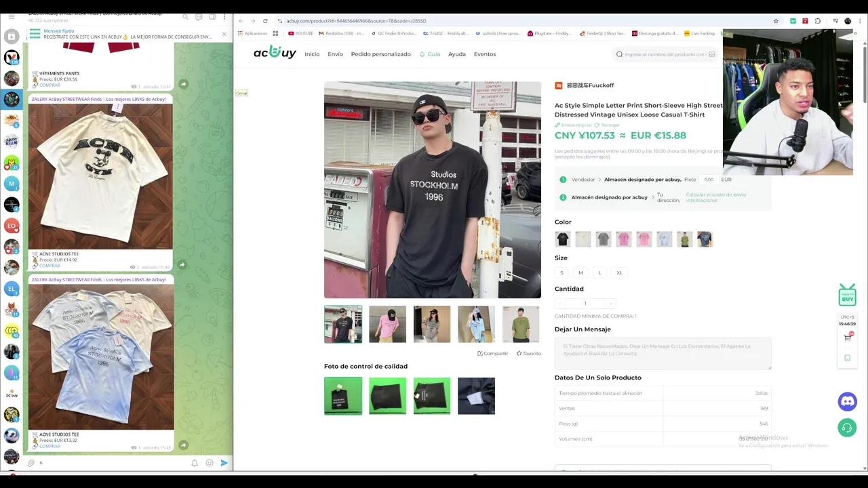The width and height of the screenshot is (868, 488).
Task: Open the Recibidos (100) Gmail bookmark
Action: pos(340,33)
